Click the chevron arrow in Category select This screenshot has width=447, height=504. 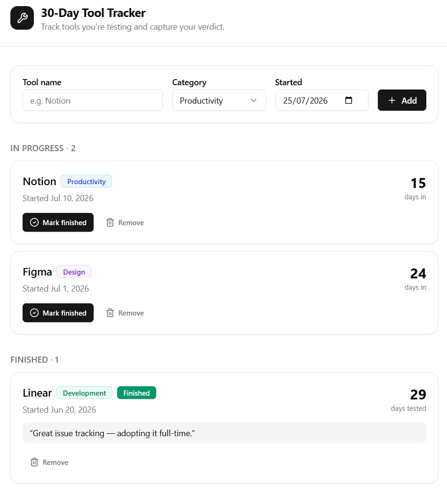point(254,100)
